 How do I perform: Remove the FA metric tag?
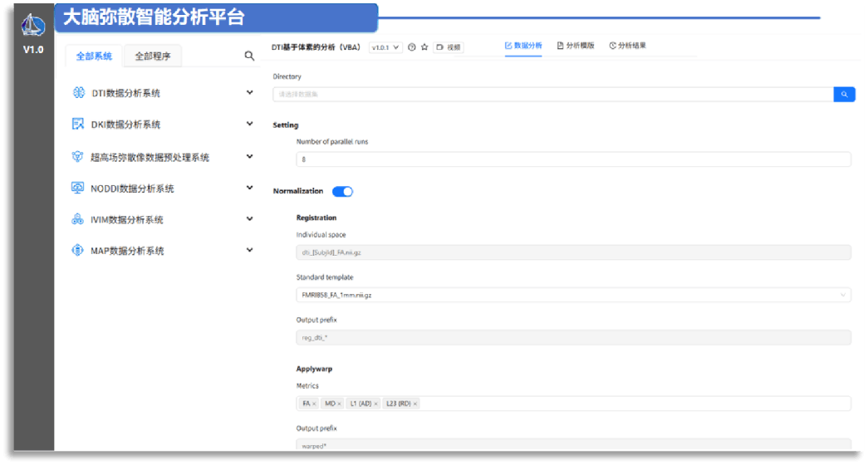point(314,404)
